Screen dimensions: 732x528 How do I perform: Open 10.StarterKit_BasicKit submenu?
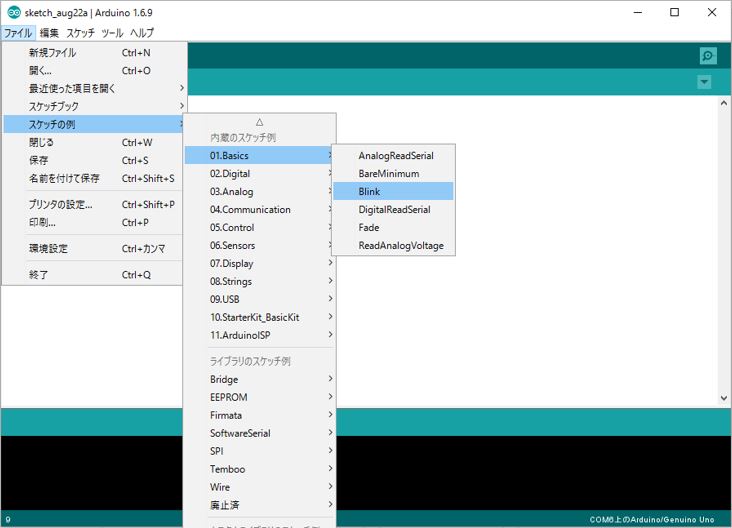click(x=260, y=317)
